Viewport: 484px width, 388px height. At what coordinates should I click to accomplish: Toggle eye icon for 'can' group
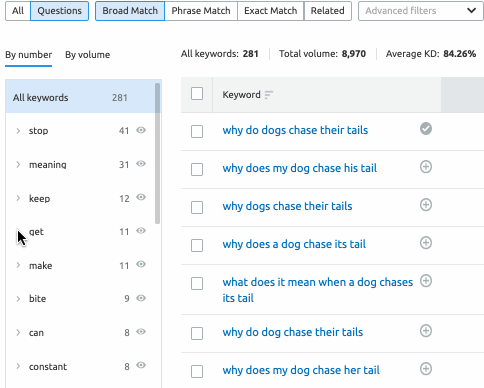(x=141, y=332)
